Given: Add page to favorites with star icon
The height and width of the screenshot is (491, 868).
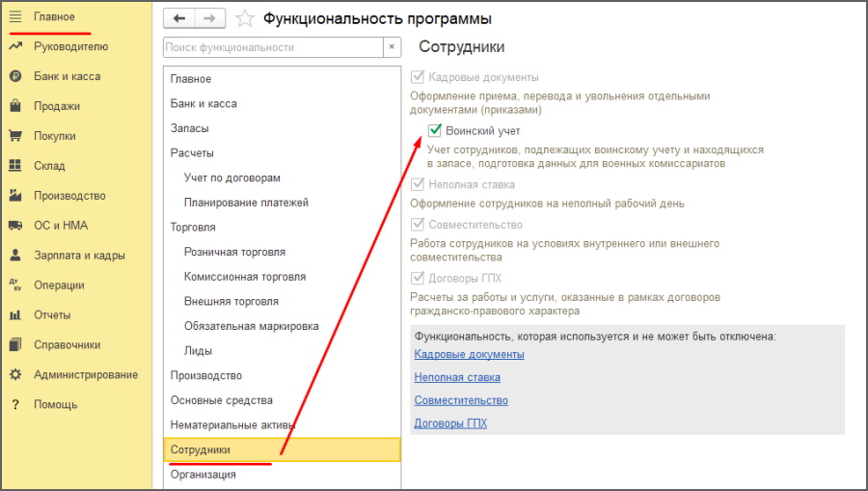Looking at the screenshot, I should point(246,18).
